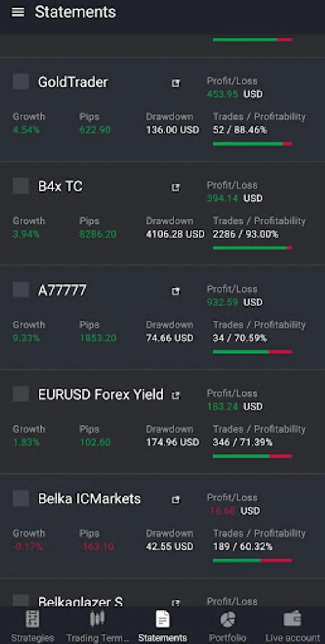Open the hamburger navigation menu
325x644 pixels.
pyautogui.click(x=18, y=12)
